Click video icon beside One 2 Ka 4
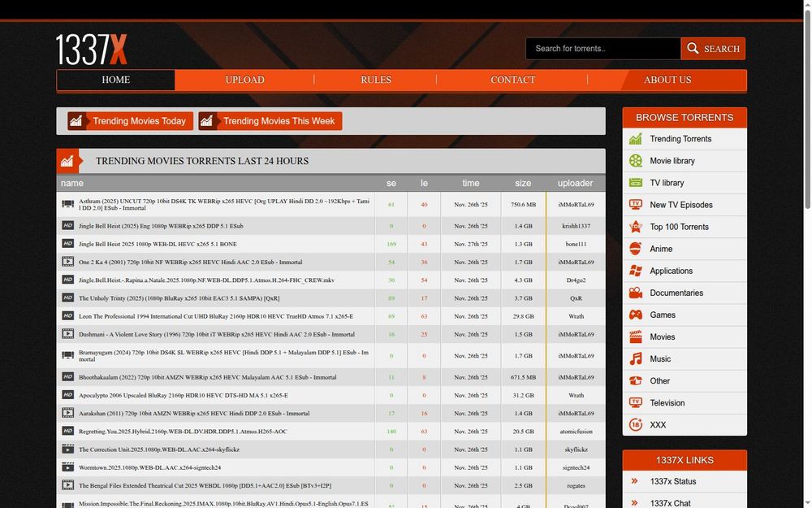This screenshot has width=812, height=508. 68,262
